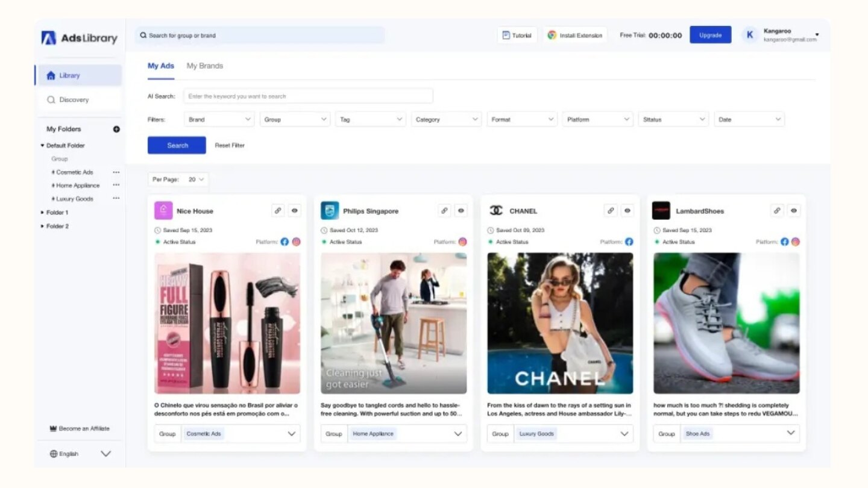Expand Folder 1 in sidebar

[43, 212]
